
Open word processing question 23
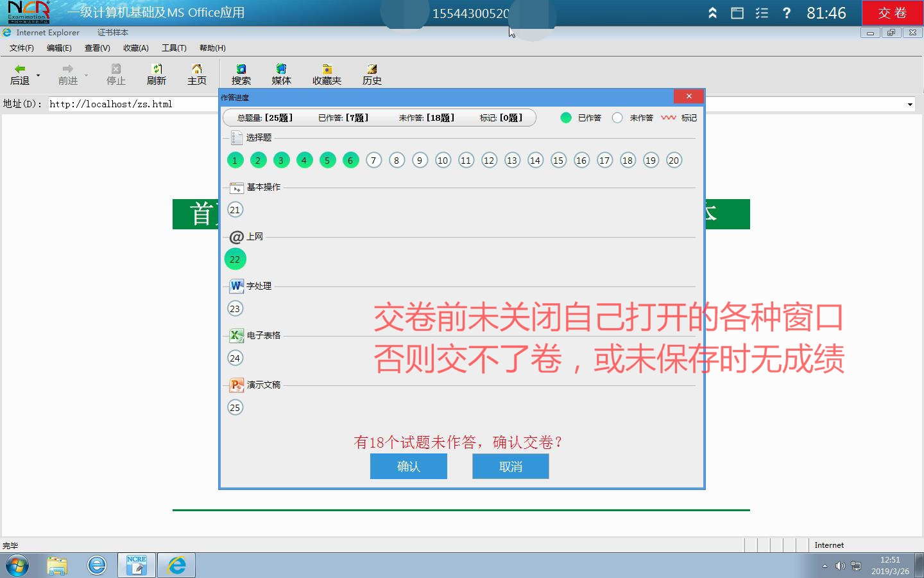[235, 309]
